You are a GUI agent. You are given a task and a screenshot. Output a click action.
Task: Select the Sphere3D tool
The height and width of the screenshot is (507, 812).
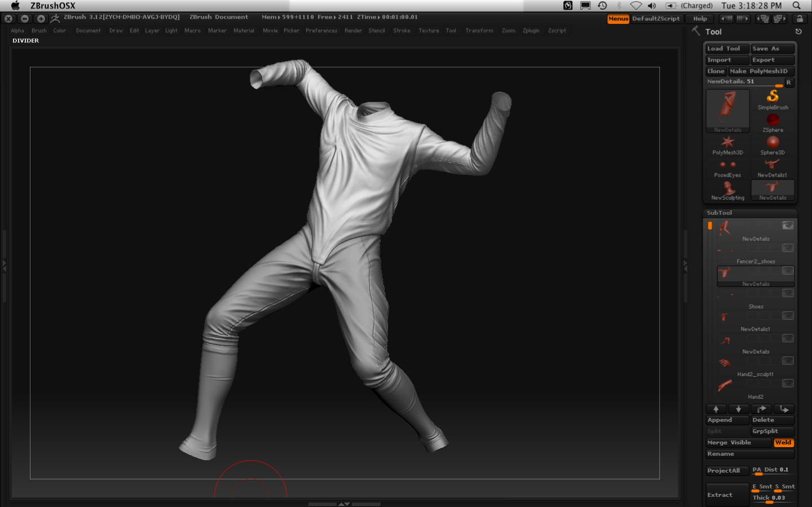pyautogui.click(x=773, y=145)
